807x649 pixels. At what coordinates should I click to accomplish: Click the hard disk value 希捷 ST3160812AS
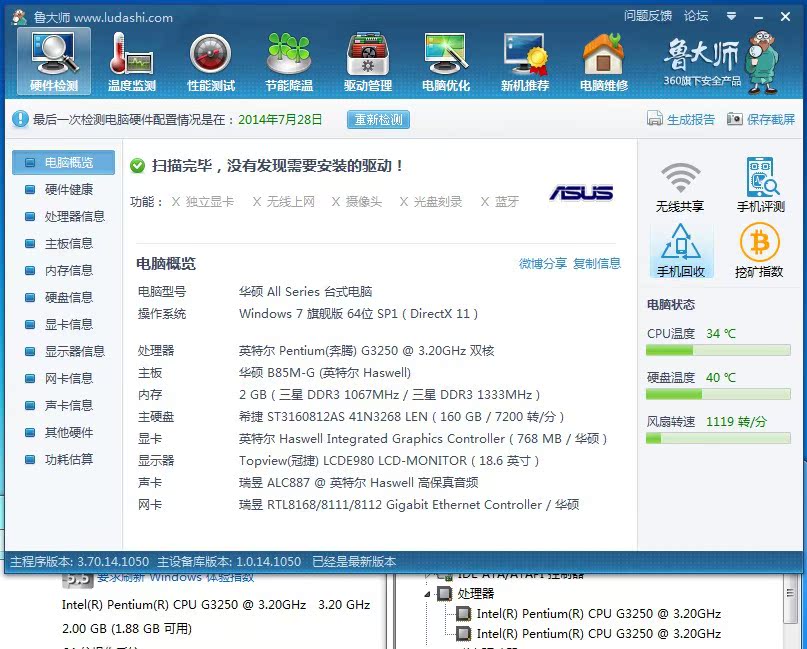pyautogui.click(x=401, y=416)
